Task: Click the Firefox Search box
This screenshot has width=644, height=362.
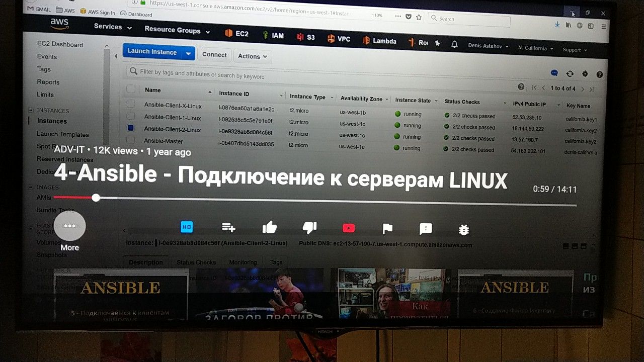Action: click(x=469, y=20)
